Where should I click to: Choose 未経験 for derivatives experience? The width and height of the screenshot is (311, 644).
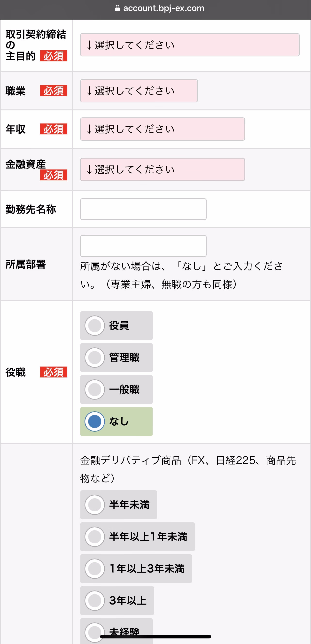coord(116,631)
